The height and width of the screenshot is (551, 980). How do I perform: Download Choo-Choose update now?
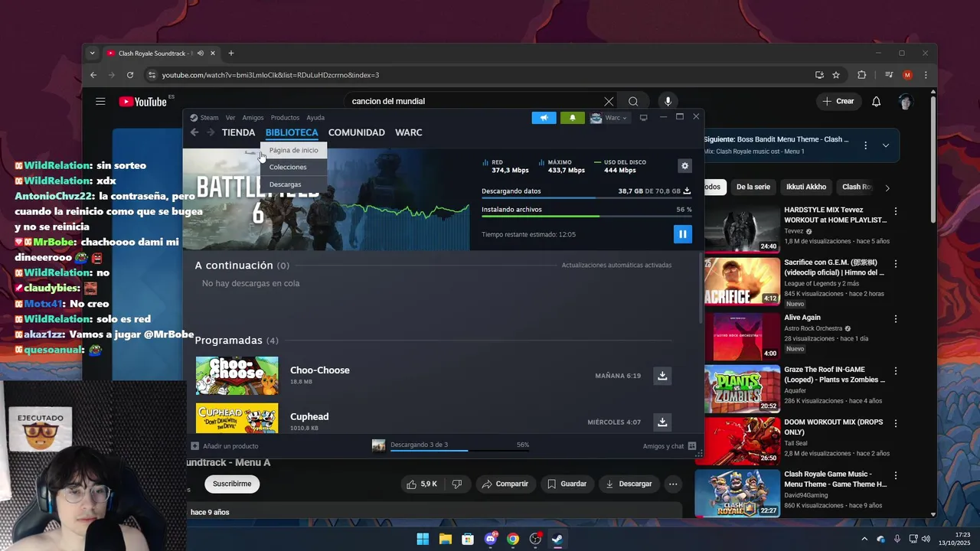662,376
